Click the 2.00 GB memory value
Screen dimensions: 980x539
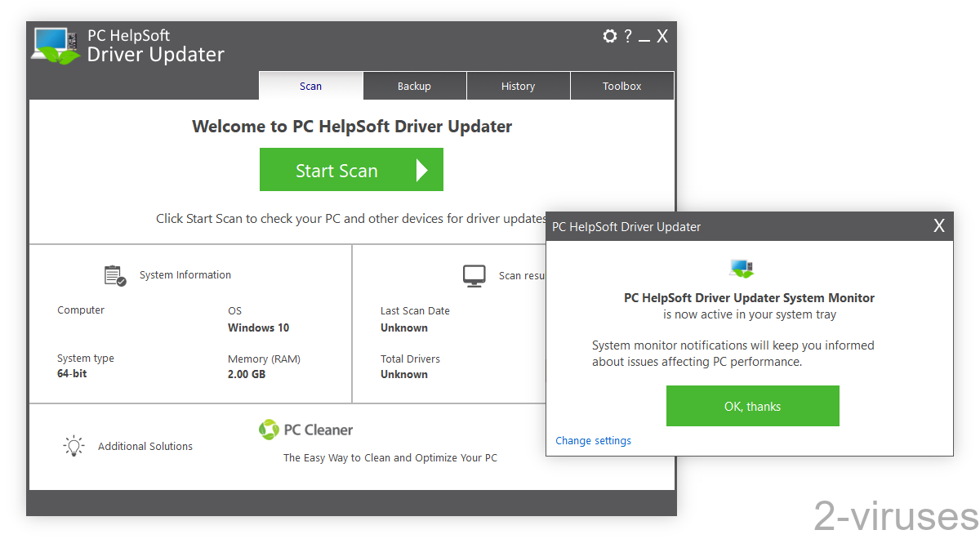pyautogui.click(x=247, y=374)
